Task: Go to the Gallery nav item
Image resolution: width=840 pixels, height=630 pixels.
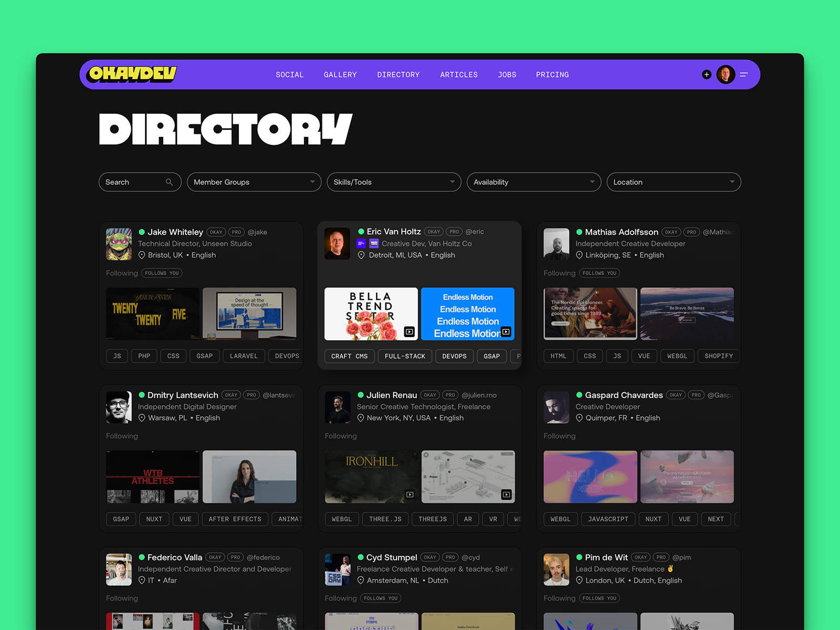Action: (340, 75)
